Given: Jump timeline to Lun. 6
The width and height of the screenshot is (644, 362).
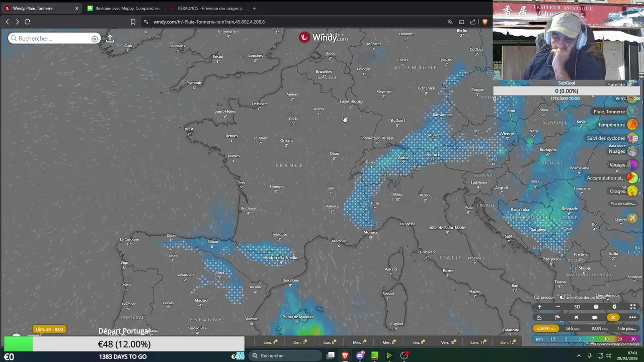Looking at the screenshot, I should coord(329,342).
